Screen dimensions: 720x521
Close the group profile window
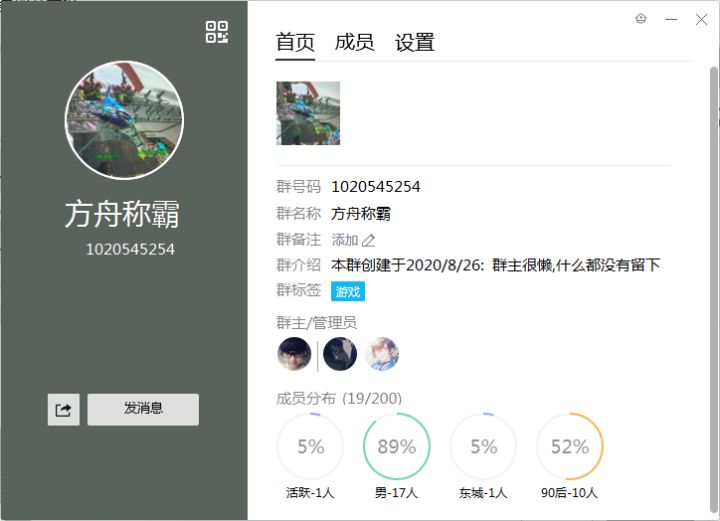pos(701,19)
